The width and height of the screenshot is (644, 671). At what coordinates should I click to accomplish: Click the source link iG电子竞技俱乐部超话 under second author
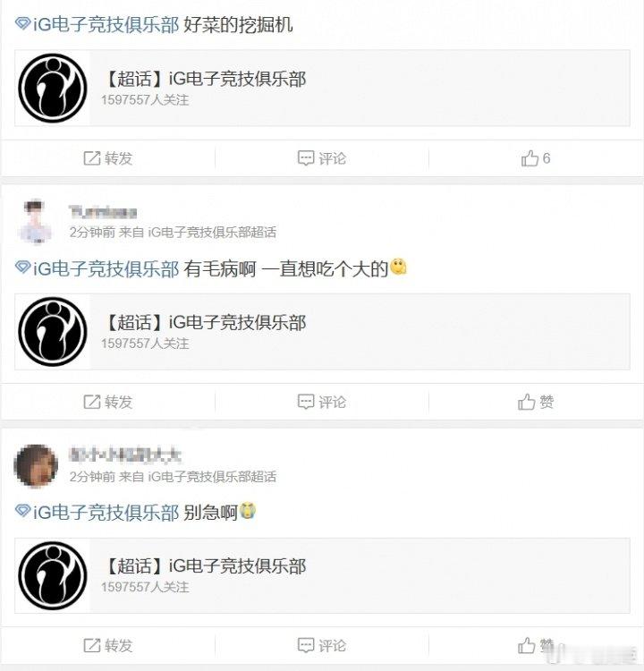(x=212, y=233)
